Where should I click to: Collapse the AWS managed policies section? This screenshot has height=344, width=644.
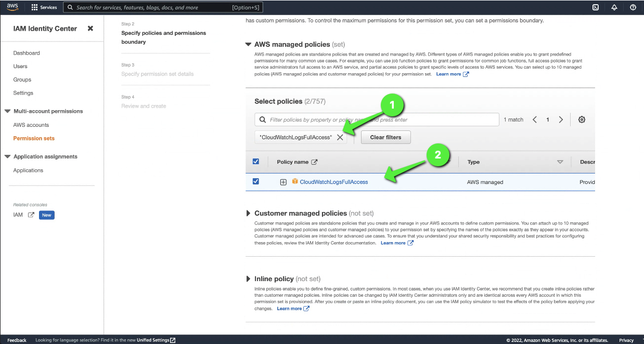pyautogui.click(x=248, y=45)
